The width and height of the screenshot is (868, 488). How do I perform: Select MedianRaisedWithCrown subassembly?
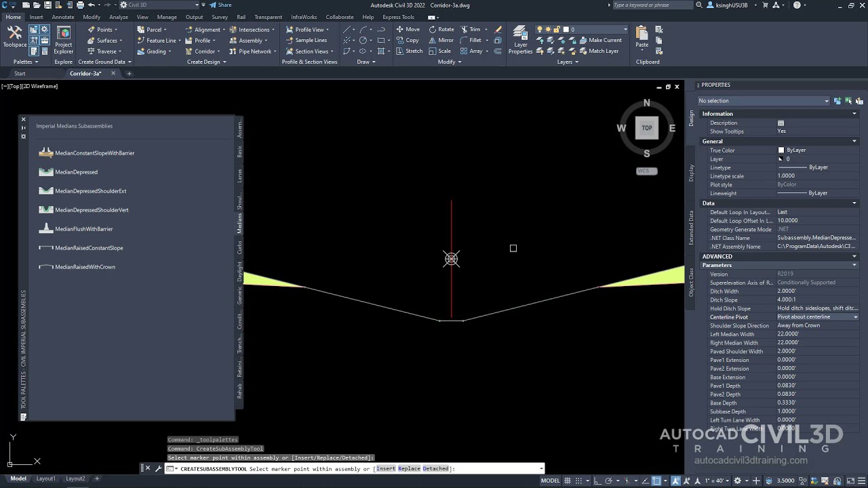(x=77, y=267)
